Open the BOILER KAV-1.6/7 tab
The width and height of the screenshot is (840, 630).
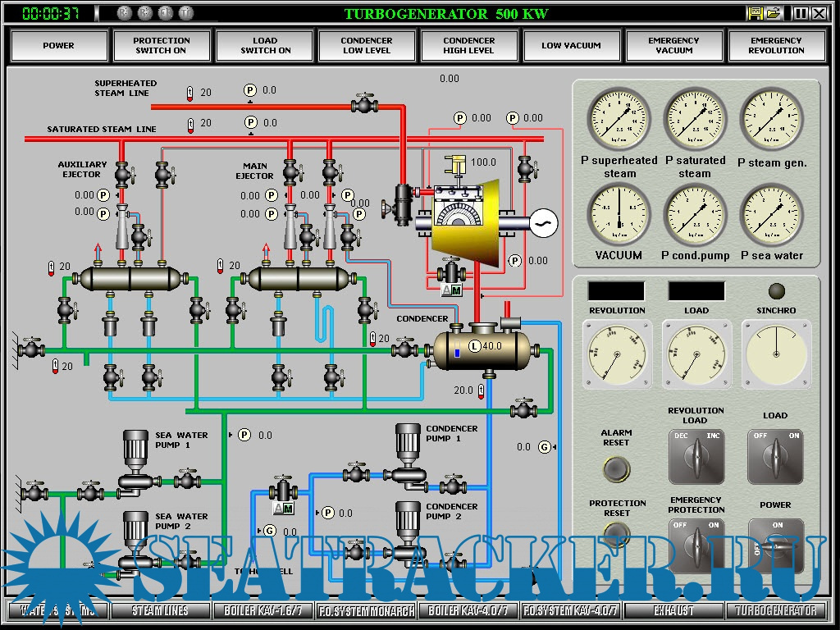[x=263, y=610]
